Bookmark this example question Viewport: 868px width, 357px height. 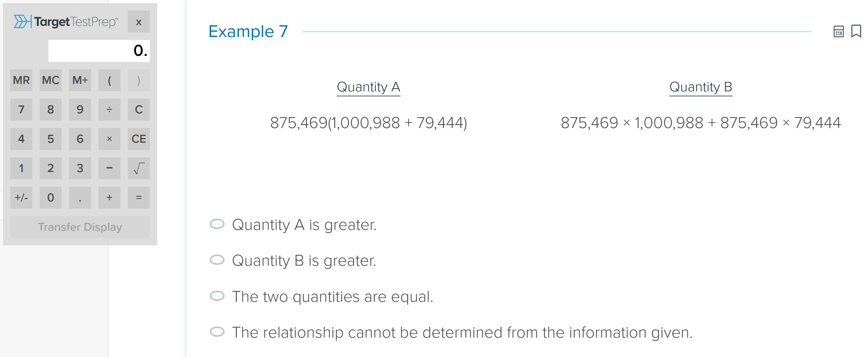click(x=856, y=31)
